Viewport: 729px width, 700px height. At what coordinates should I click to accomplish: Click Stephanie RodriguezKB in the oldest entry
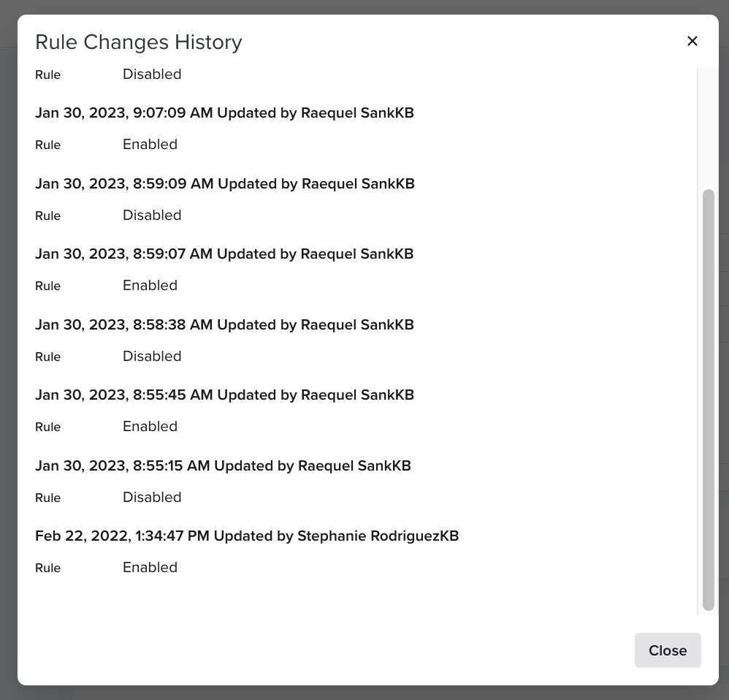pyautogui.click(x=378, y=536)
